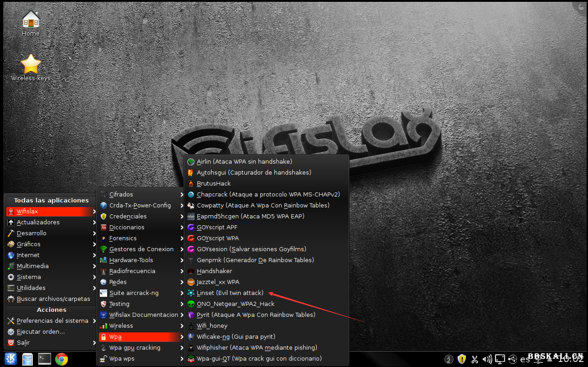The height and width of the screenshot is (367, 588).
Task: Launch Google Chrome from the taskbar
Action: (x=62, y=359)
